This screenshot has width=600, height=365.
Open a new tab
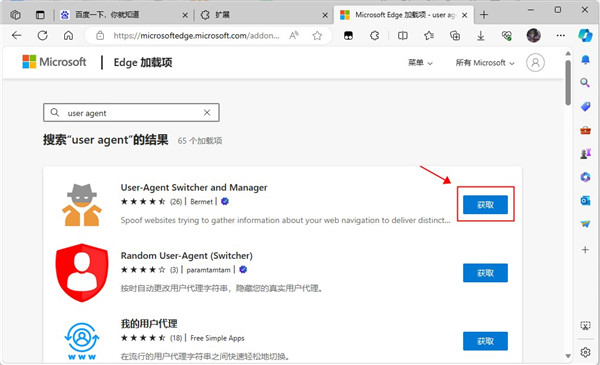point(484,15)
